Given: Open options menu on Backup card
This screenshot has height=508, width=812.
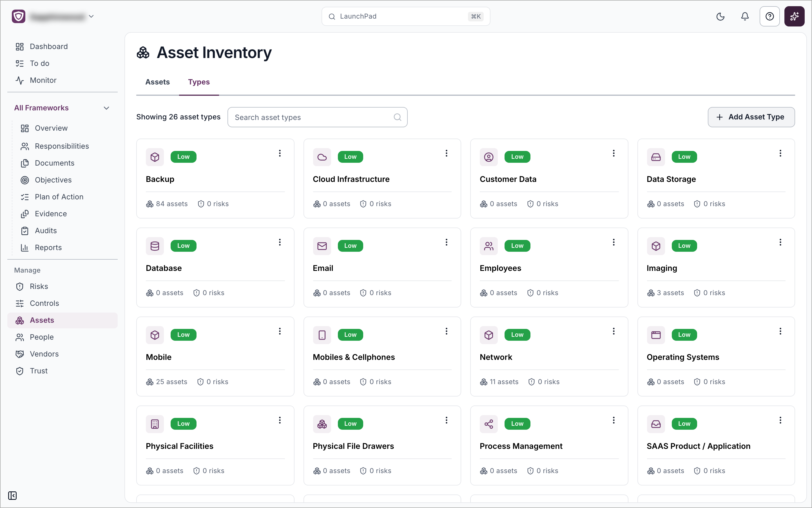Looking at the screenshot, I should pyautogui.click(x=280, y=153).
